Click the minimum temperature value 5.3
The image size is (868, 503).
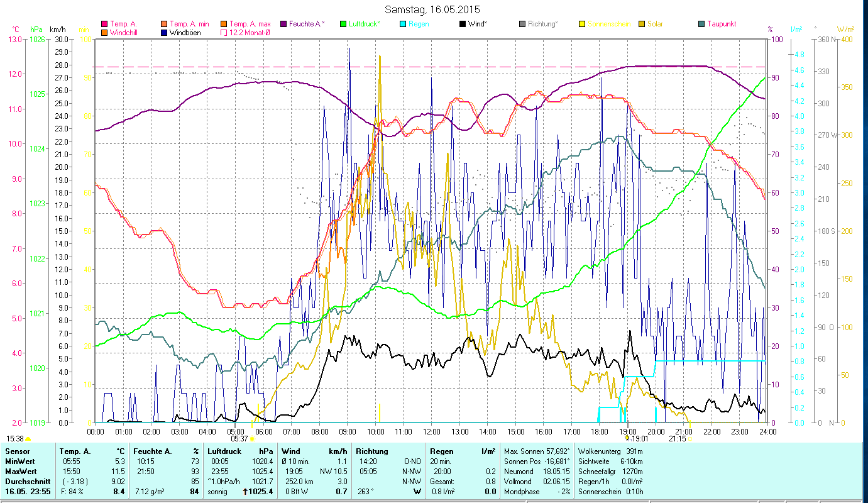(x=121, y=462)
